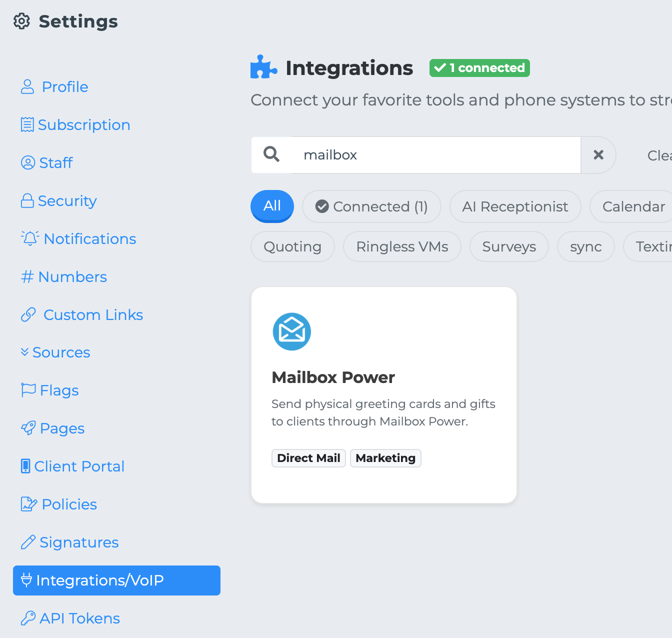Toggle the Connected (1) filter chip

371,206
